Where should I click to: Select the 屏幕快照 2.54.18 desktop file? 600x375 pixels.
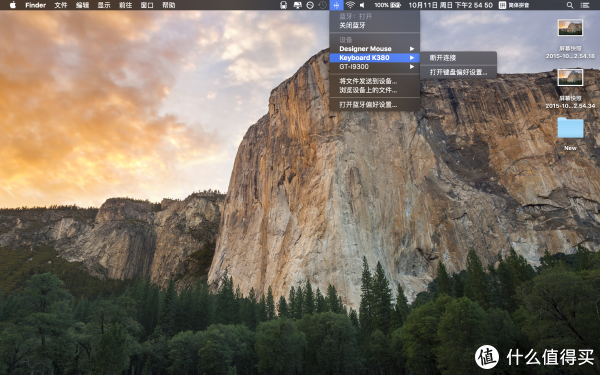570,38
